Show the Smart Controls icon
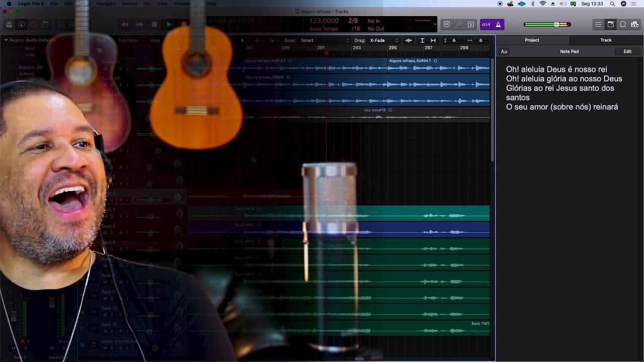The width and height of the screenshot is (644, 362). (x=61, y=24)
